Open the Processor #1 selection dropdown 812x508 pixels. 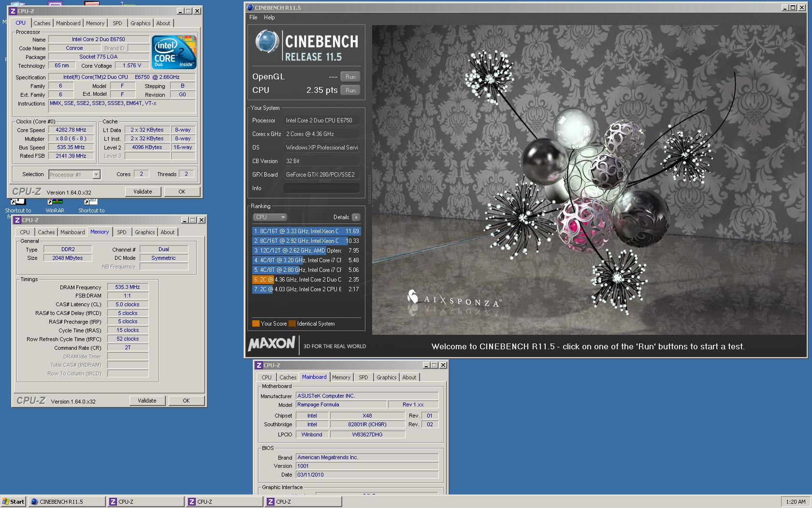74,175
